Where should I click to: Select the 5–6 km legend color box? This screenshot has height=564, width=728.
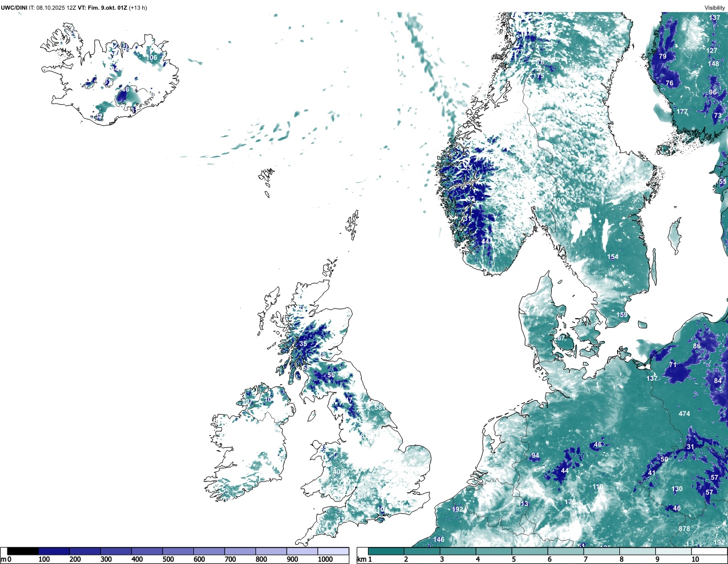pyautogui.click(x=530, y=551)
